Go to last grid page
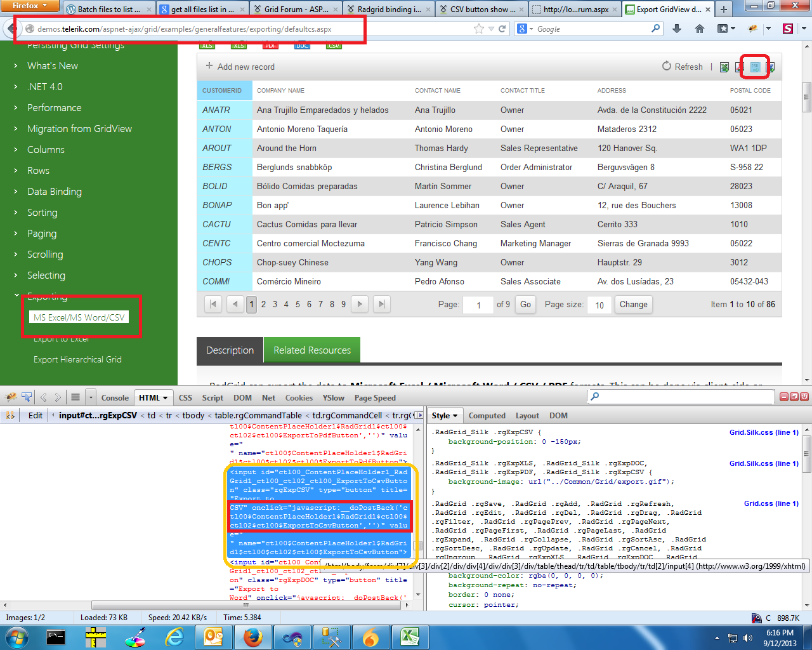Viewport: 812px width, 650px height. [381, 305]
